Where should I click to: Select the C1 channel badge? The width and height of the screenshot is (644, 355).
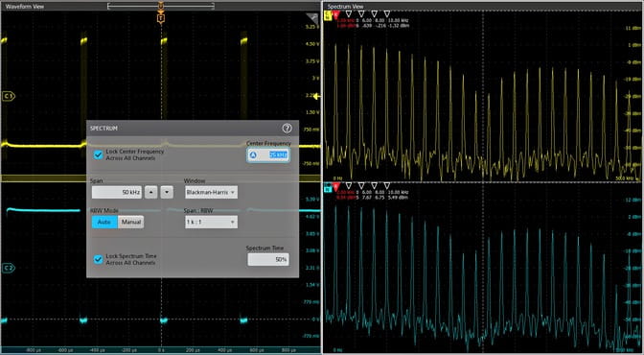[x=9, y=96]
